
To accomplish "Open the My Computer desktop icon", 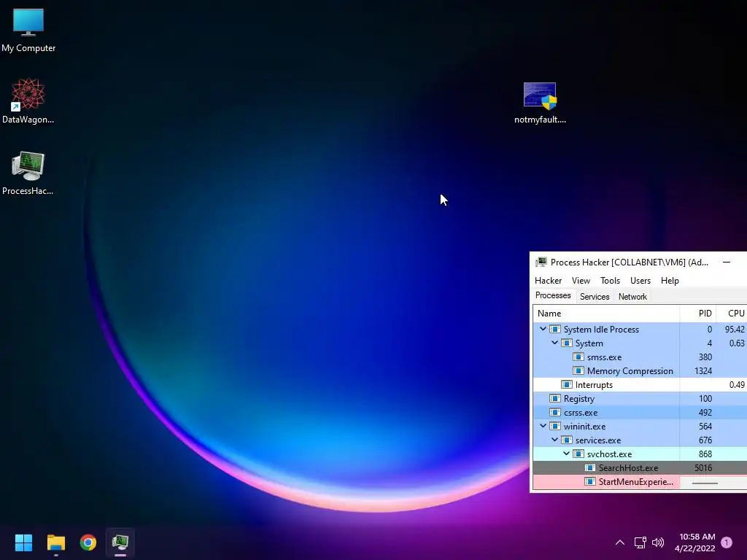I will coord(28,31).
